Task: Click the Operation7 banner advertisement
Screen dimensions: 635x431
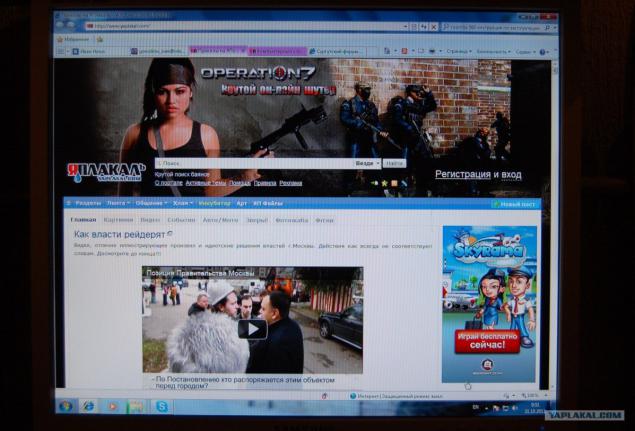Action: point(283,109)
